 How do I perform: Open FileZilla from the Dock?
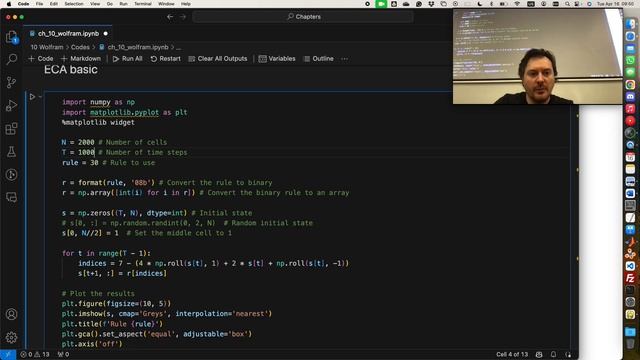coord(630,278)
